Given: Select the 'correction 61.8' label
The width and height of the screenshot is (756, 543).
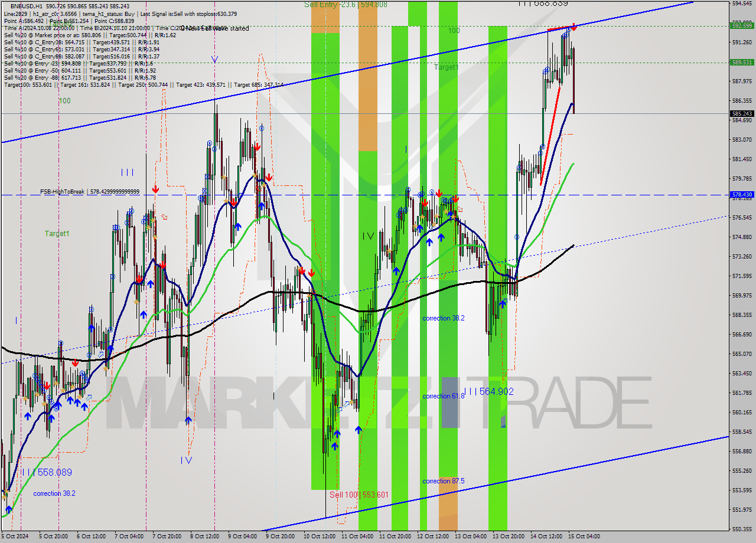Looking at the screenshot, I should pyautogui.click(x=444, y=396).
